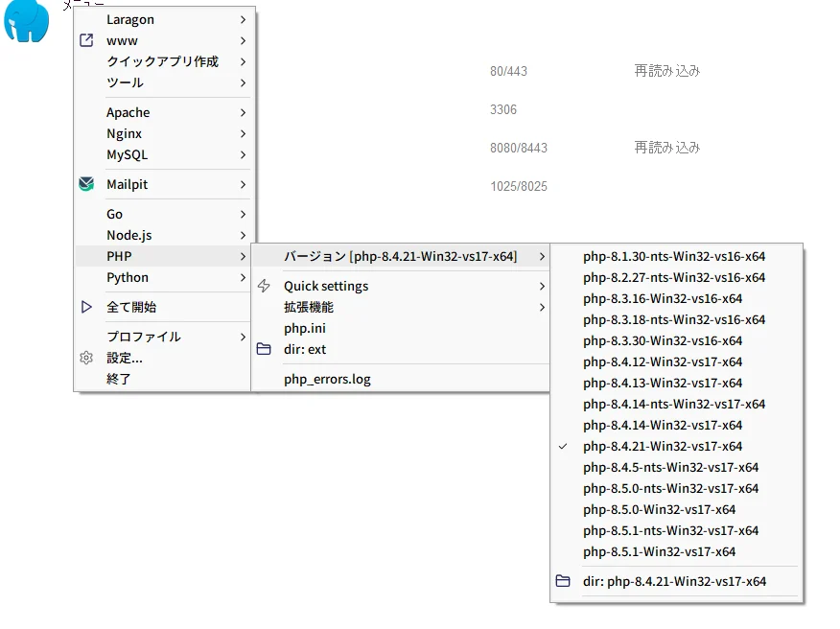
Task: Select php-8.4.14-Win32-vs17-x64 version
Action: click(x=676, y=425)
